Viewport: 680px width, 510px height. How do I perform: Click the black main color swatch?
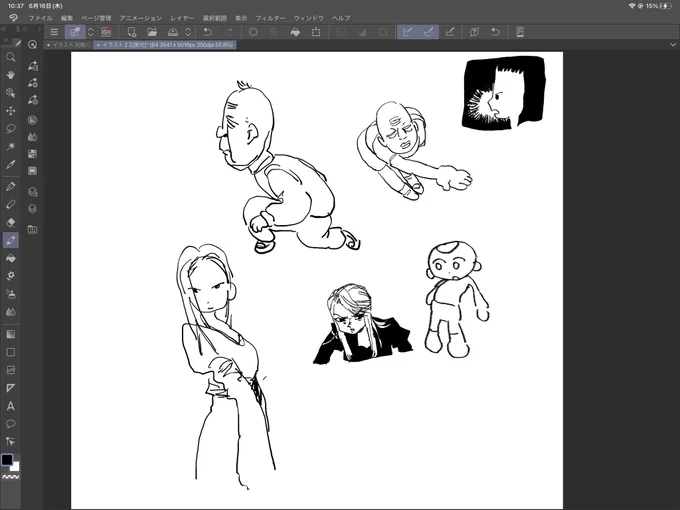(x=7, y=460)
